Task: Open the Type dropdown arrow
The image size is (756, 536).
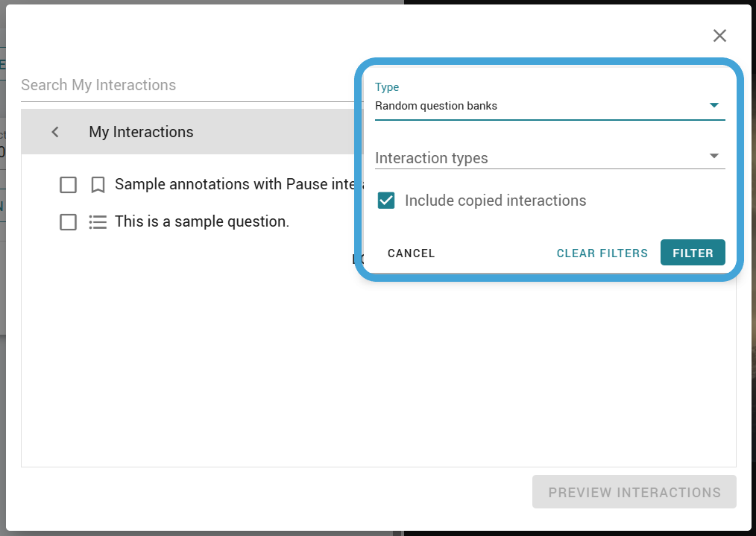Action: 714,105
